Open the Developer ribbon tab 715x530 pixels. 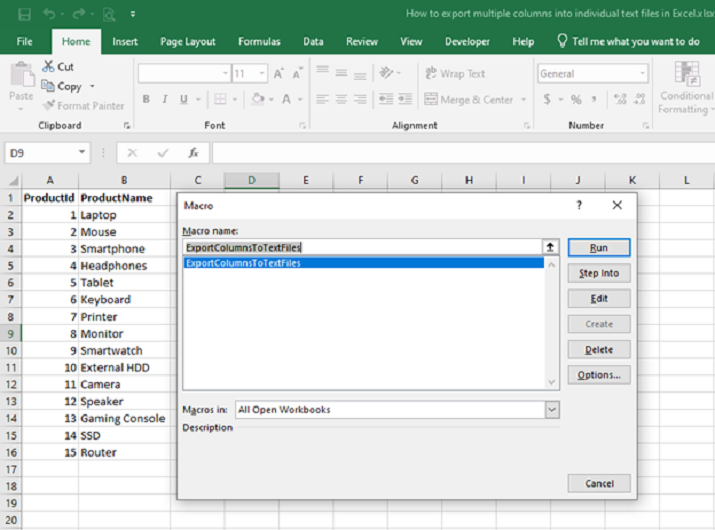point(467,42)
